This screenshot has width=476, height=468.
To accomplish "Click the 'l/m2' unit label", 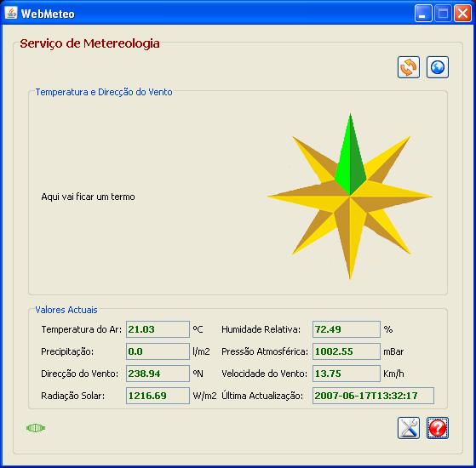I will pos(201,351).
